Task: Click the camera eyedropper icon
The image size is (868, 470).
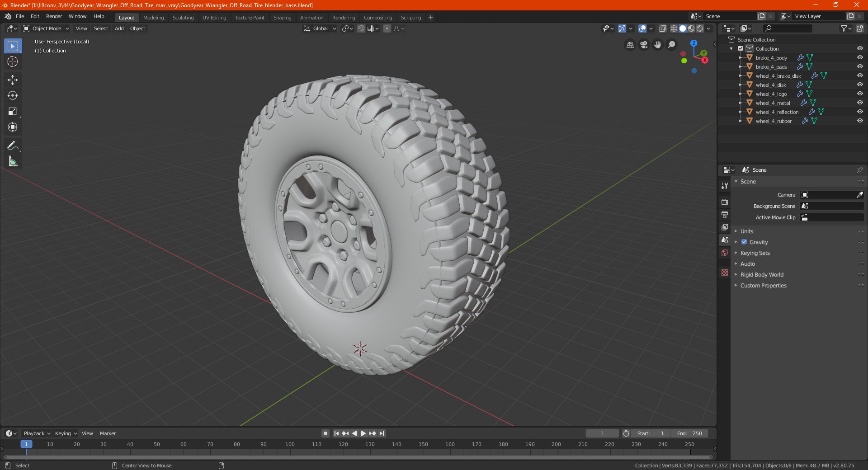Action: coord(859,195)
